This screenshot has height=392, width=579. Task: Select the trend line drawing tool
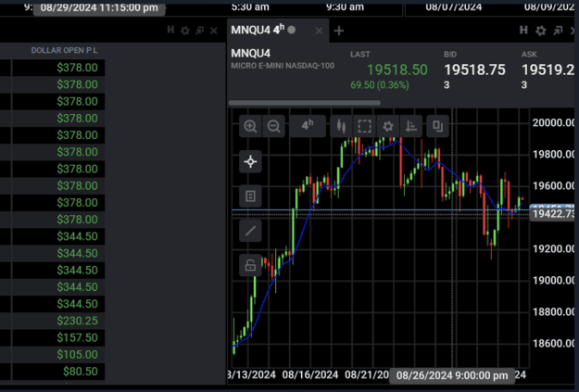250,231
